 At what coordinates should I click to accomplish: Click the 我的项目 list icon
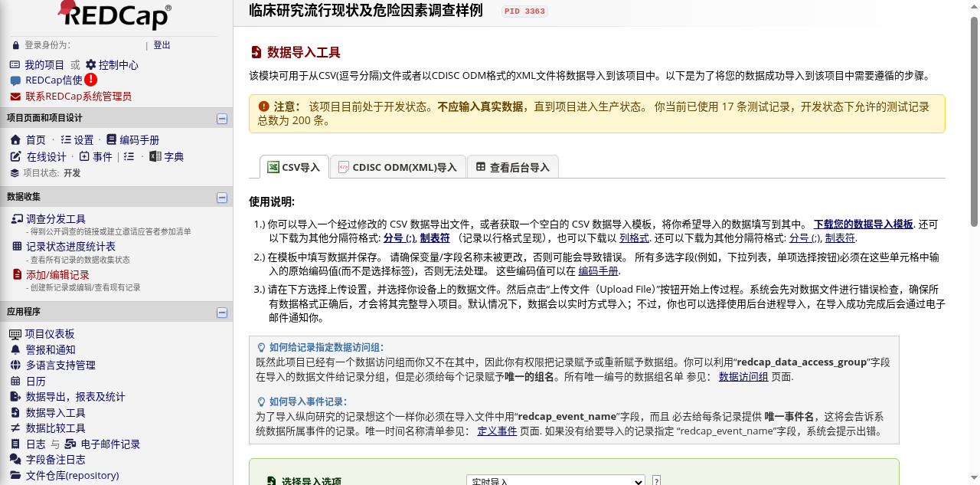click(15, 65)
